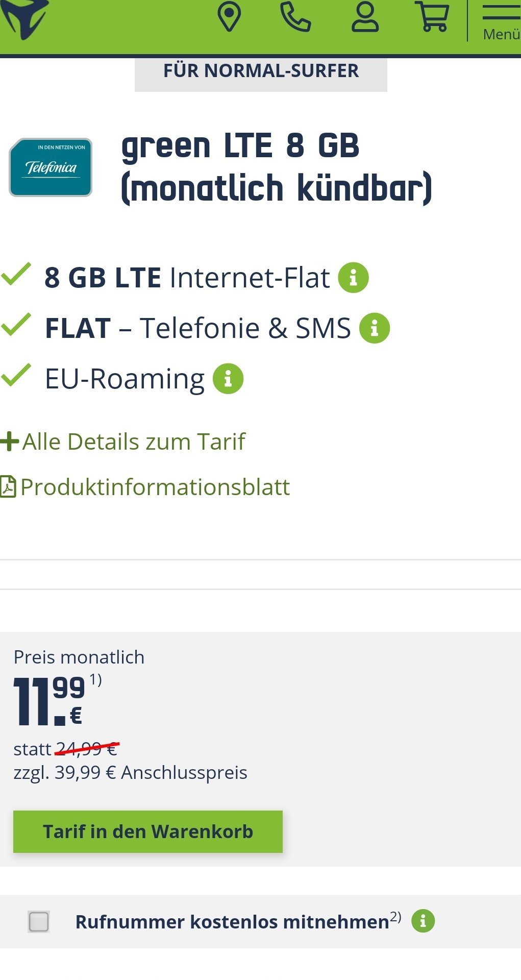Click the PDF icon beside Produktinformationsblatt
The width and height of the screenshot is (521, 980).
8,486
